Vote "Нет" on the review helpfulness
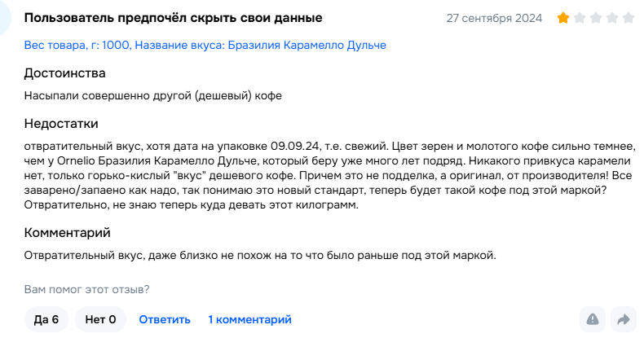644x338 pixels. (100, 319)
